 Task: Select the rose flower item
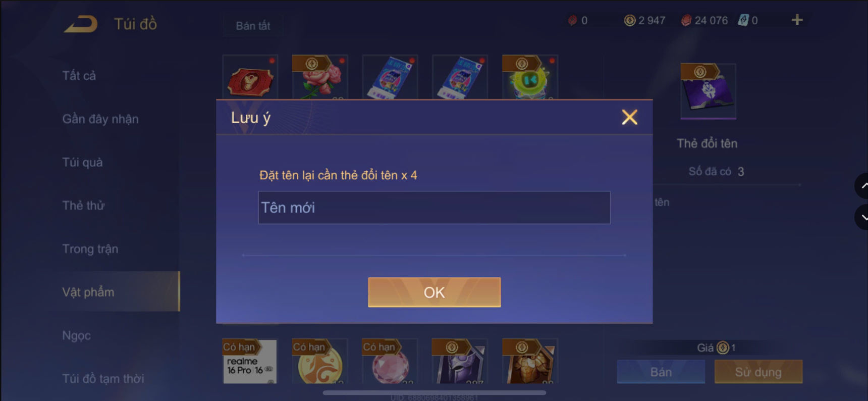(x=320, y=77)
